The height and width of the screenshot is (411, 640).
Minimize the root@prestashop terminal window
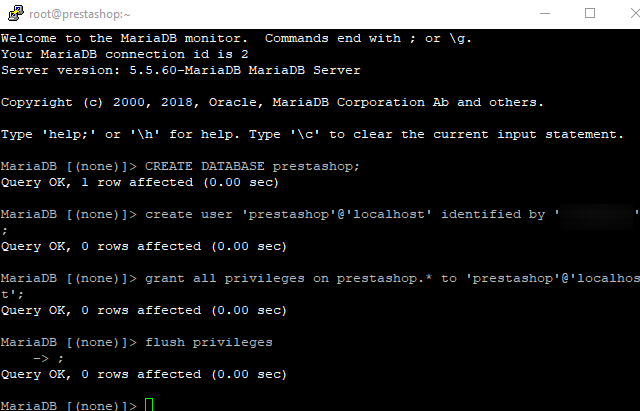[x=545, y=13]
